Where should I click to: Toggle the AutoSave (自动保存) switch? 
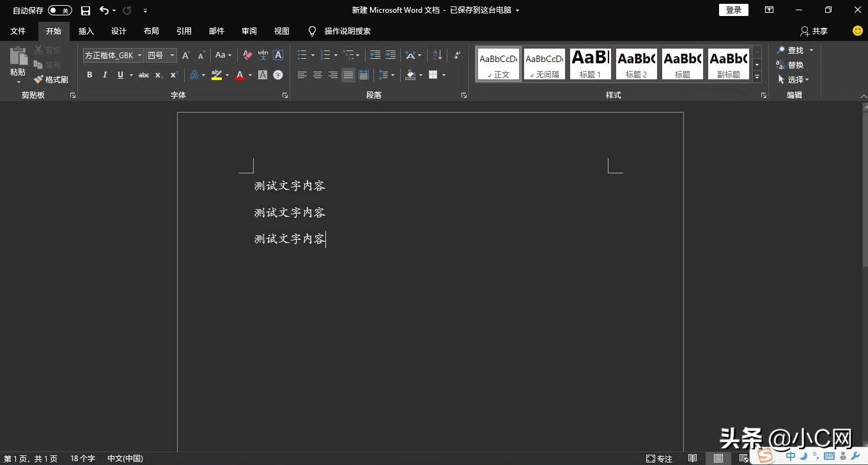60,11
